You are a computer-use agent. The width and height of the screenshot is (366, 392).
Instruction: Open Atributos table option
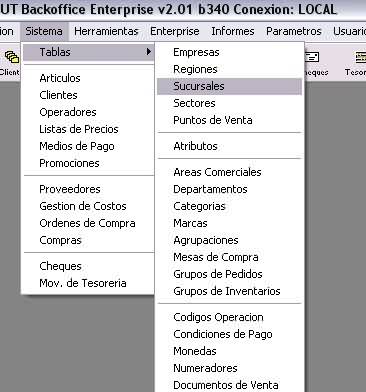[x=229, y=146]
